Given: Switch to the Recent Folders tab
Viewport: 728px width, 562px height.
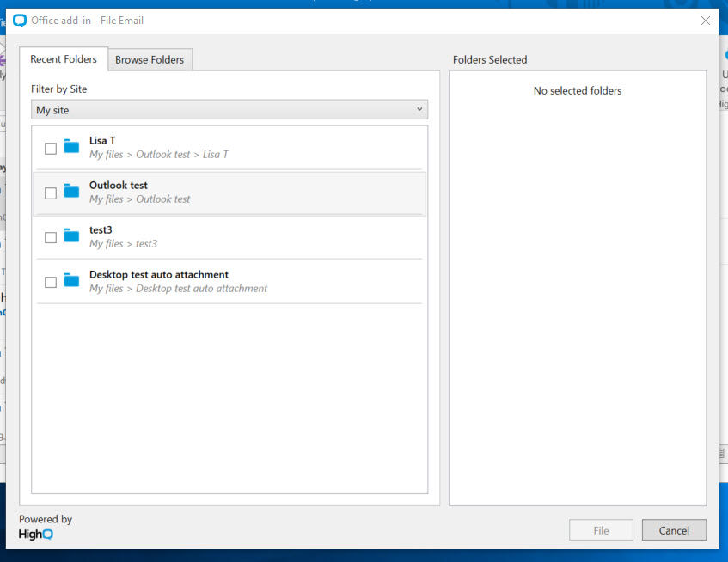Looking at the screenshot, I should (x=64, y=59).
